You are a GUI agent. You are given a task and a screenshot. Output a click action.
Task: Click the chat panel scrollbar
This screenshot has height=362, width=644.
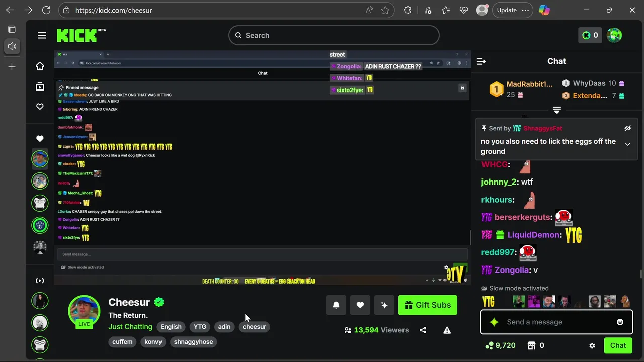pos(640,275)
